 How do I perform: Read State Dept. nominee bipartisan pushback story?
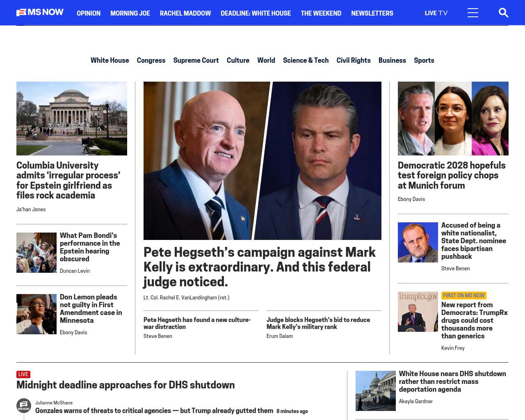[x=474, y=241]
